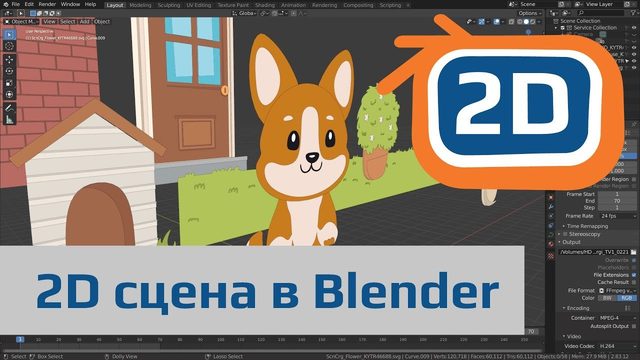Click the timeline current frame marker
Image resolution: width=640 pixels, height=360 pixels.
(20, 340)
